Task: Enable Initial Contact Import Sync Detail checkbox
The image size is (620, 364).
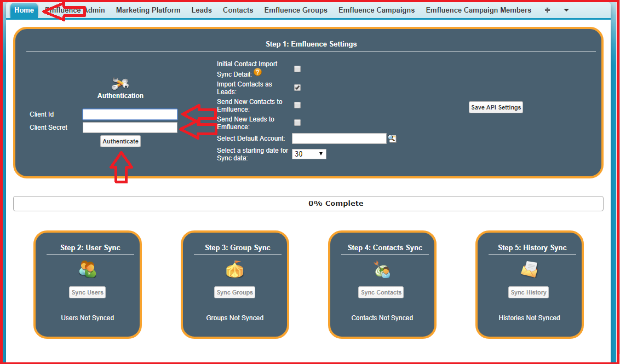Action: pyautogui.click(x=297, y=69)
